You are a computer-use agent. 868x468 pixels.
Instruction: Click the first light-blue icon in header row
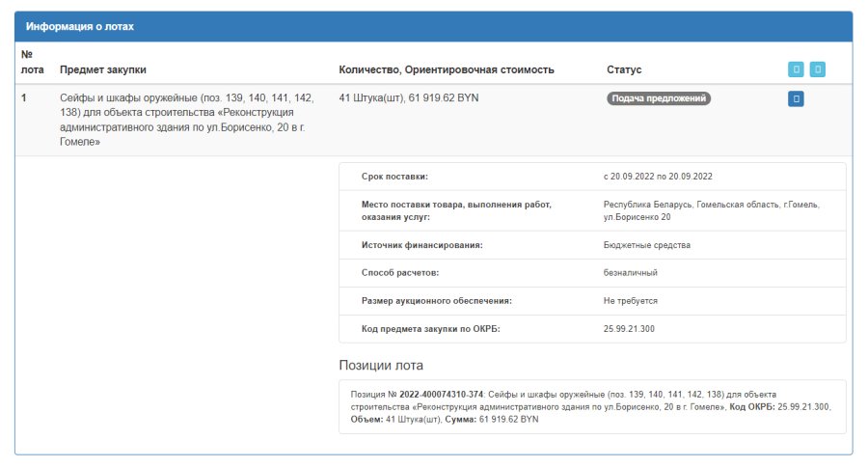click(796, 69)
